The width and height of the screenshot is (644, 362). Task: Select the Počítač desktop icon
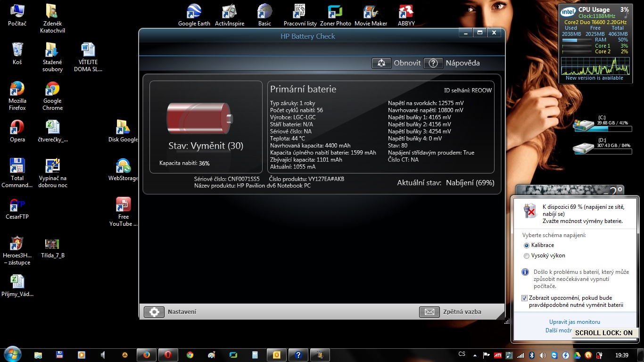click(17, 15)
